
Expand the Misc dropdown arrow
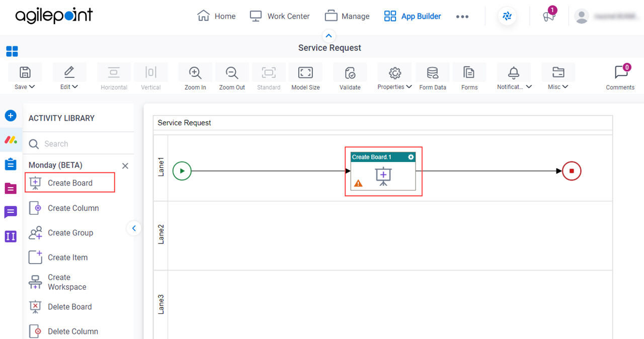click(x=566, y=87)
